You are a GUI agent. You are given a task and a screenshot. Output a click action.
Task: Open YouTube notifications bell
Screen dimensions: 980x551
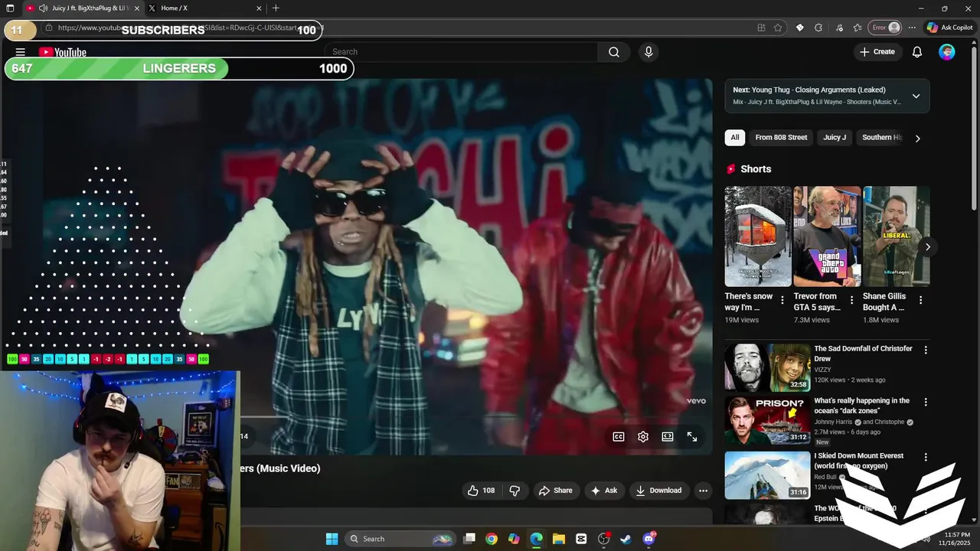click(x=917, y=52)
